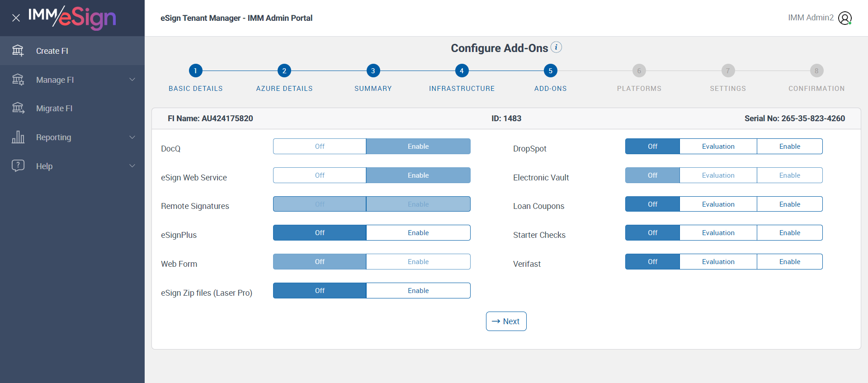Expand the Help menu chevron
This screenshot has width=868, height=383.
pyautogui.click(x=132, y=166)
